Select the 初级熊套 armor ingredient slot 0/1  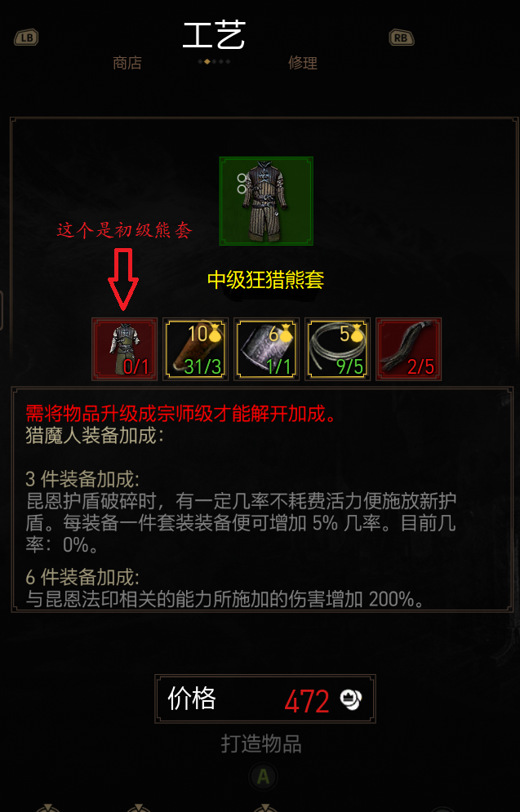click(124, 349)
